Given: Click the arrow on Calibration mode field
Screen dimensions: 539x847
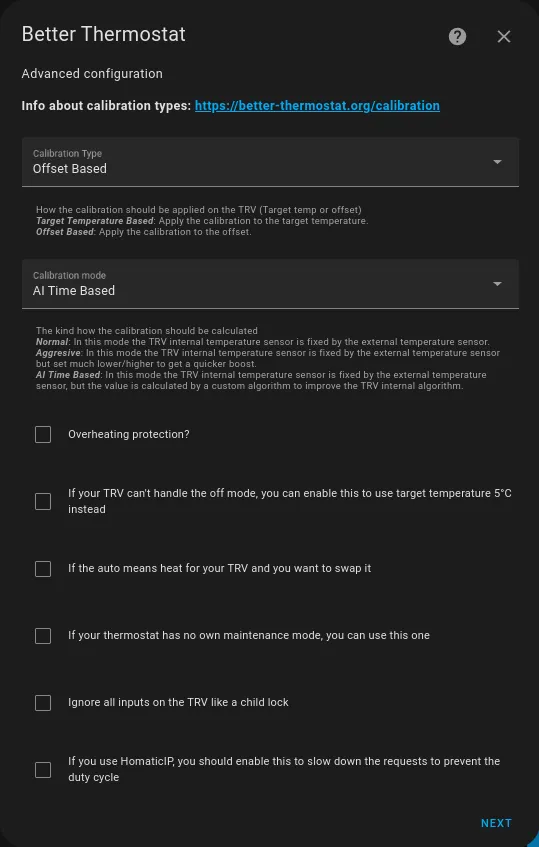Looking at the screenshot, I should point(497,284).
